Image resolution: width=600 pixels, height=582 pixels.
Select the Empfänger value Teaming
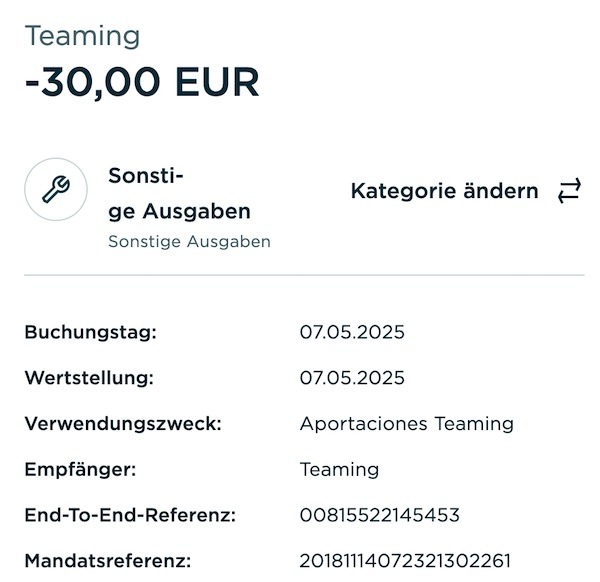[339, 470]
